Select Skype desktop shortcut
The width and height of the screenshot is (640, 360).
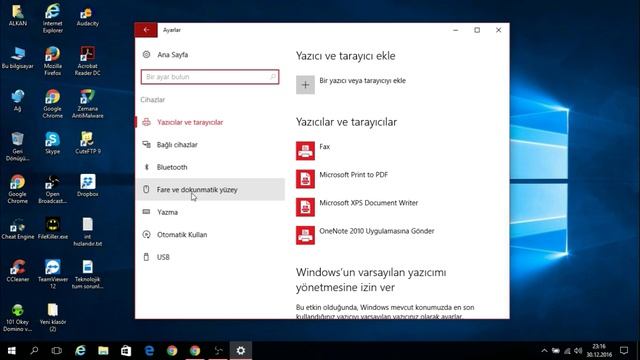[x=53, y=143]
